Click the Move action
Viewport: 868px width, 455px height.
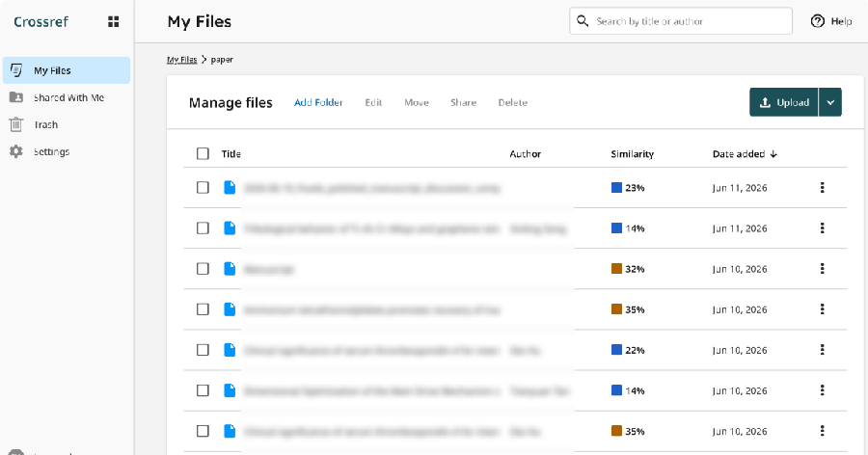pos(417,102)
